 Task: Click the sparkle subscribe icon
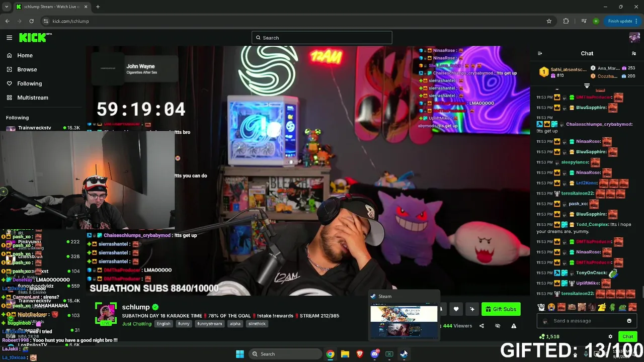coord(472,309)
